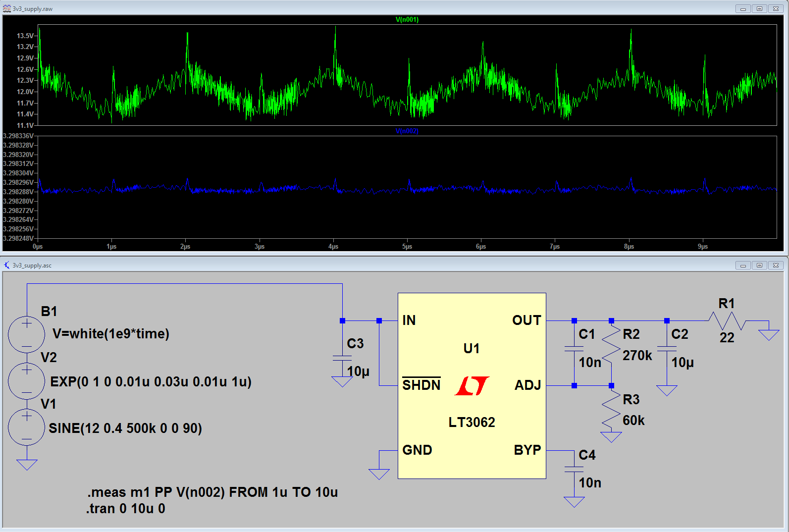Click the .tran 0 10u 0 directive

coord(126,509)
